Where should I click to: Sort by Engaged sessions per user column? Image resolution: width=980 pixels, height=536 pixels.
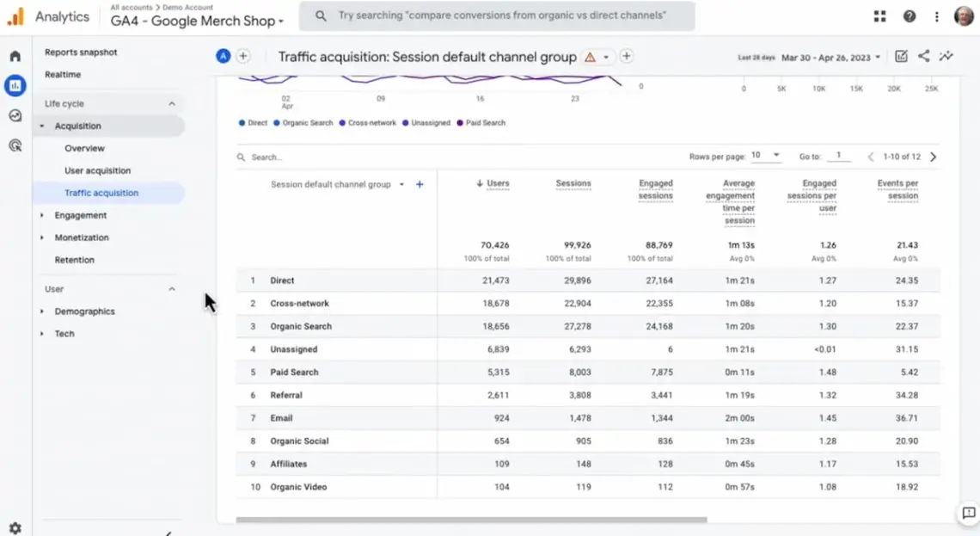click(812, 196)
